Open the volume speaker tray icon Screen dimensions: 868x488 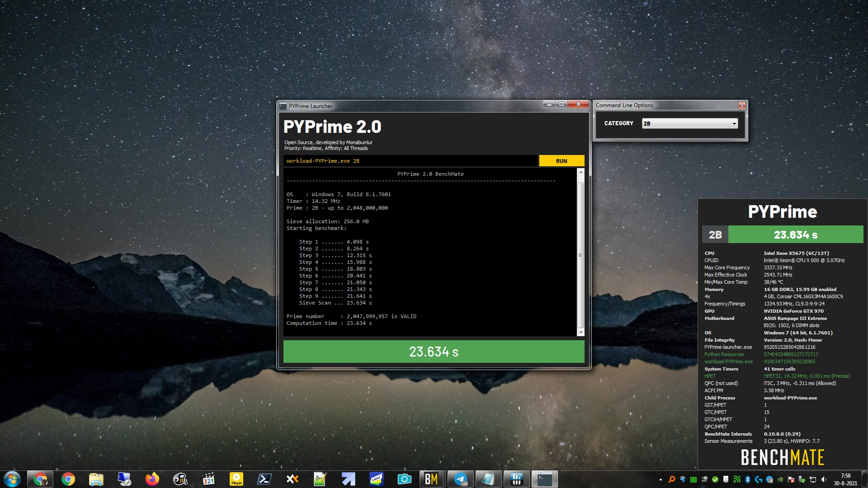pos(824,479)
